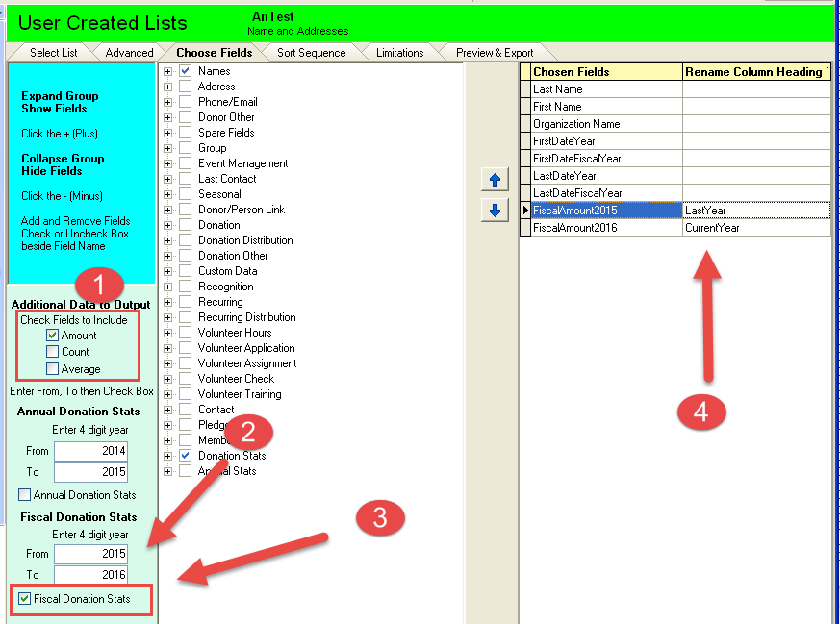Check the Annual Donation Stats box
The width and height of the screenshot is (840, 624).
(x=25, y=495)
